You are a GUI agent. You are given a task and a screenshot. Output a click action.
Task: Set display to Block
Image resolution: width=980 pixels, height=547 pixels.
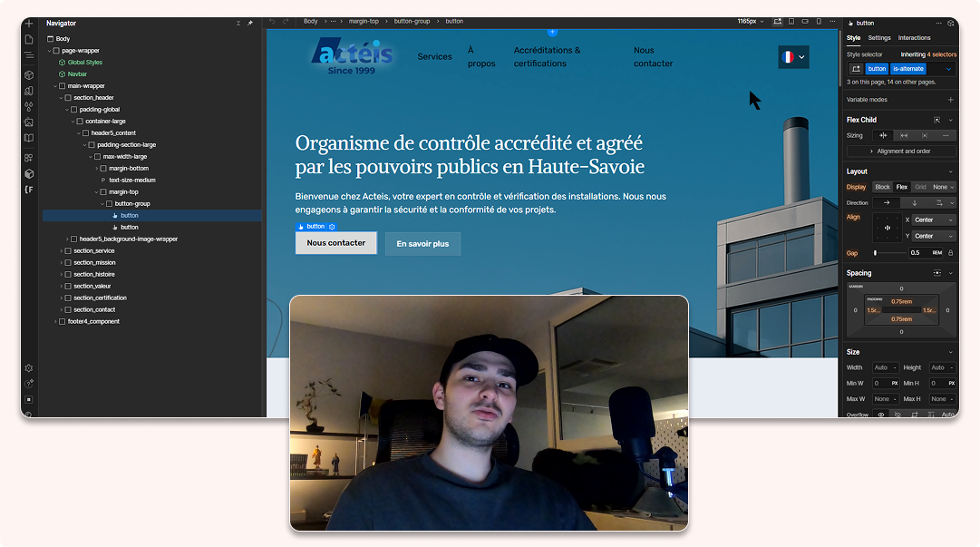click(x=882, y=187)
